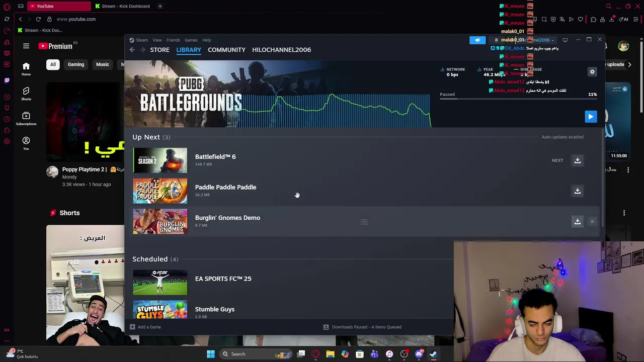
Task: Open Windows Start menu
Action: pyautogui.click(x=211, y=354)
